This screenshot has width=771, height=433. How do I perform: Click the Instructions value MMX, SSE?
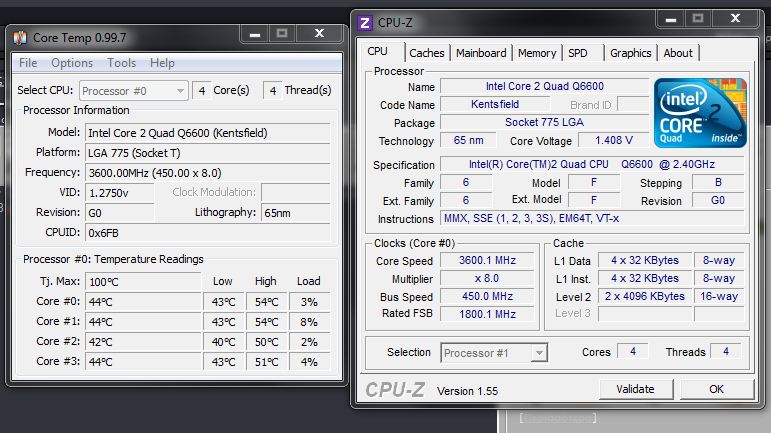592,218
